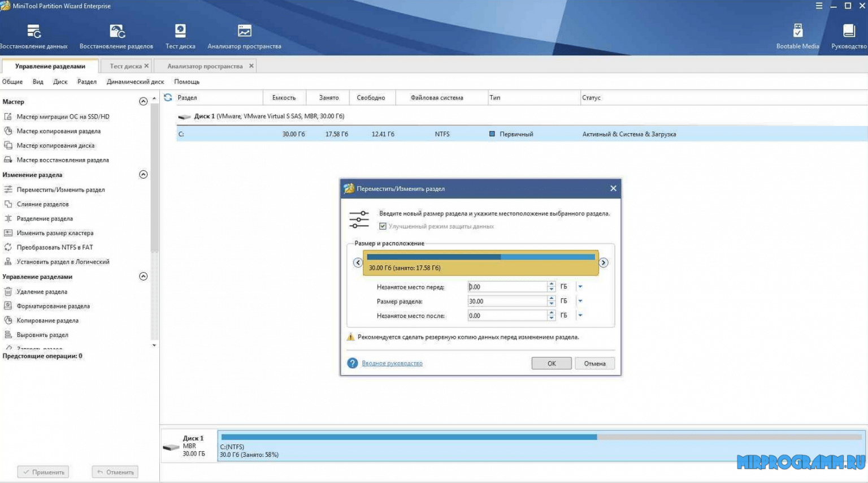This screenshot has height=483, width=868.
Task: Select the C: partition row in table
Action: (522, 134)
